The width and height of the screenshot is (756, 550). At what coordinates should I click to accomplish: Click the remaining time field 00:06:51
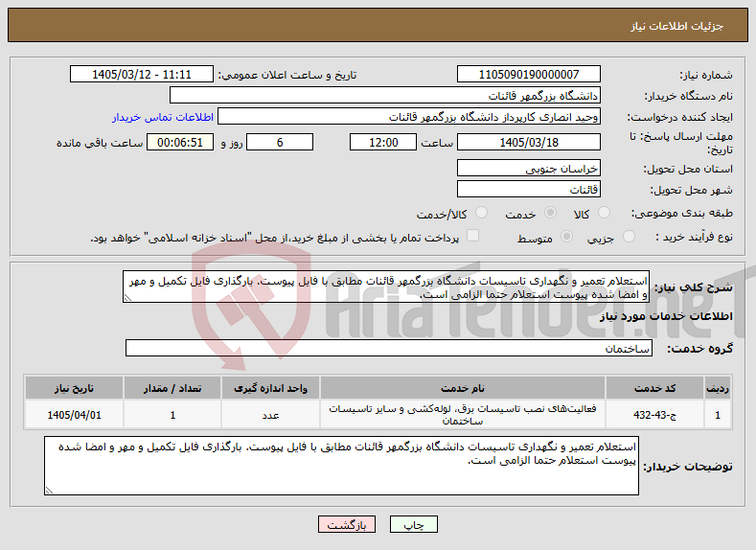pos(180,142)
